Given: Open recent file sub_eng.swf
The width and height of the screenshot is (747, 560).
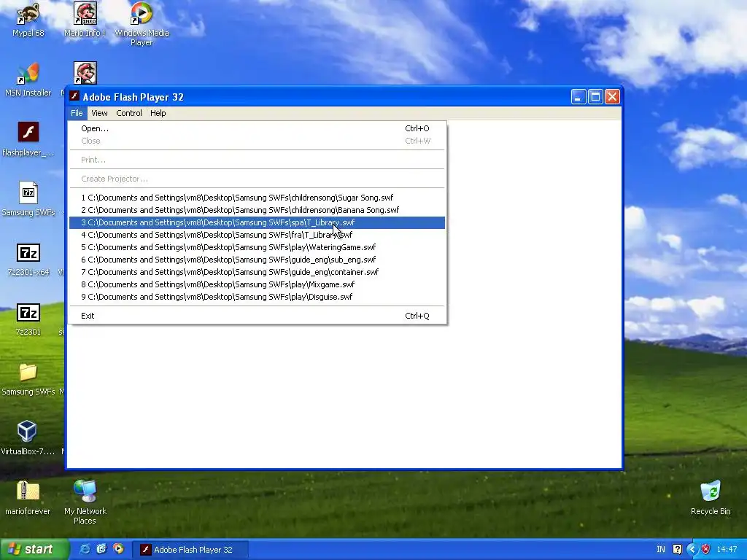Looking at the screenshot, I should [258, 260].
